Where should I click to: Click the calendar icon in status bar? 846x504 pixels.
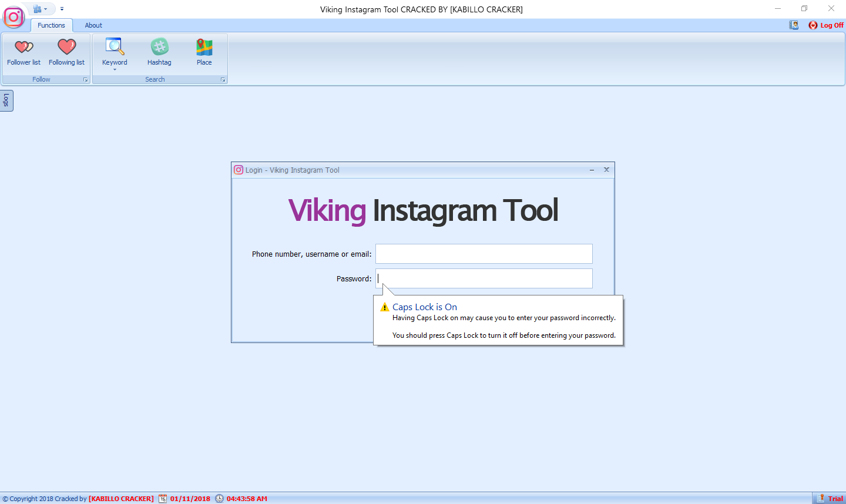[163, 499]
